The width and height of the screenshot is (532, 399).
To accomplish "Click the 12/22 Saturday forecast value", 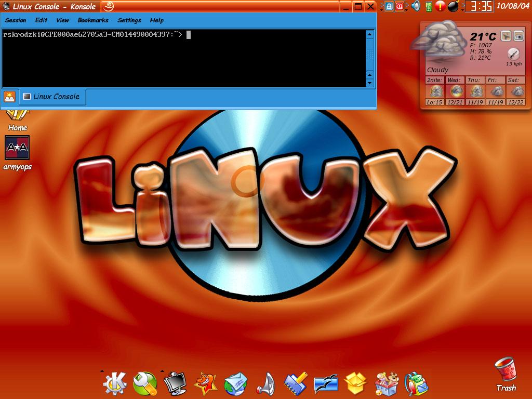I will tap(516, 102).
